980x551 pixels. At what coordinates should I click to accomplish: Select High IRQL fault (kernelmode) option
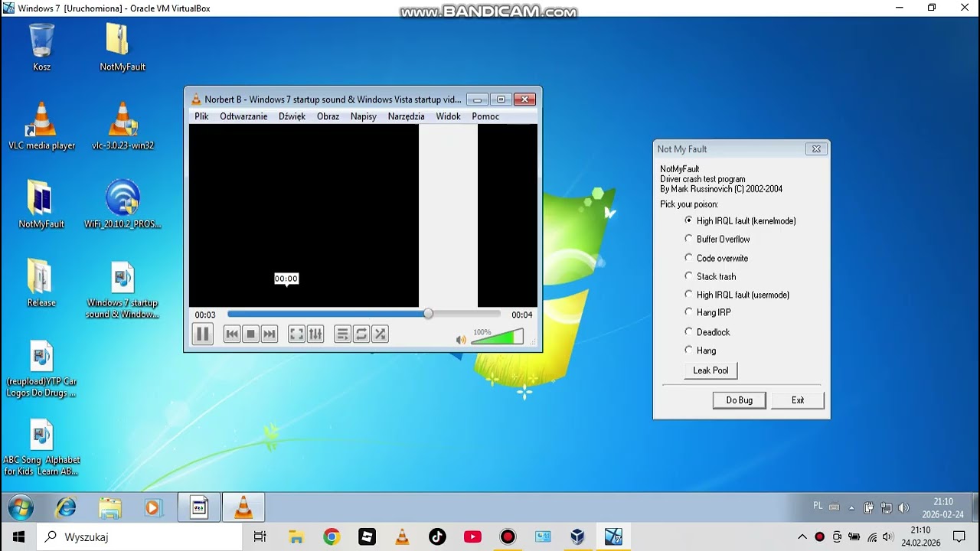click(x=740, y=220)
